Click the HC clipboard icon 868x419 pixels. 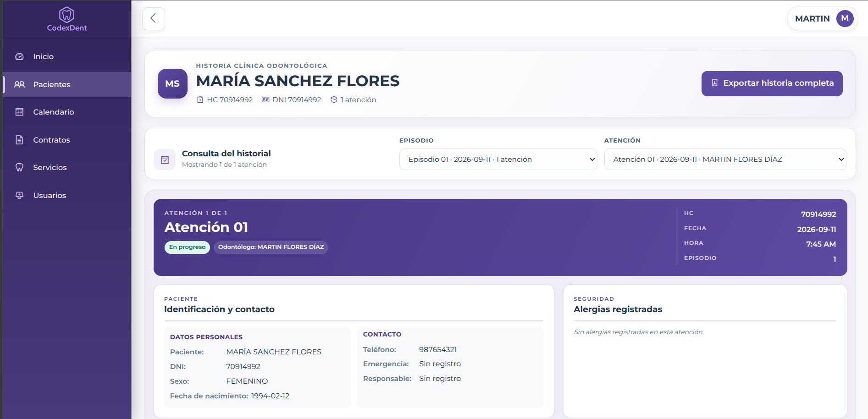click(200, 99)
